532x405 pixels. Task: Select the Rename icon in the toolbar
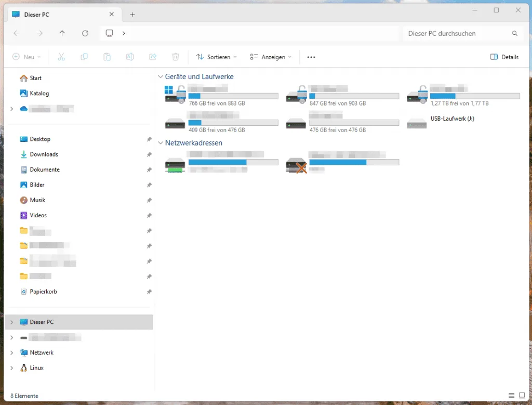(129, 57)
